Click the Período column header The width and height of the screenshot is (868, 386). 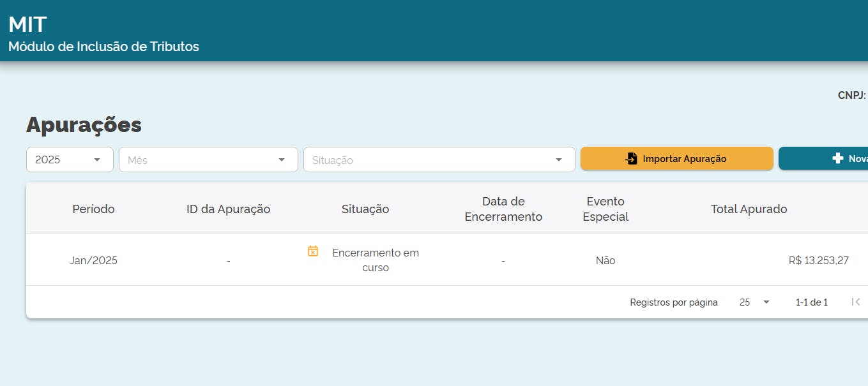point(93,209)
